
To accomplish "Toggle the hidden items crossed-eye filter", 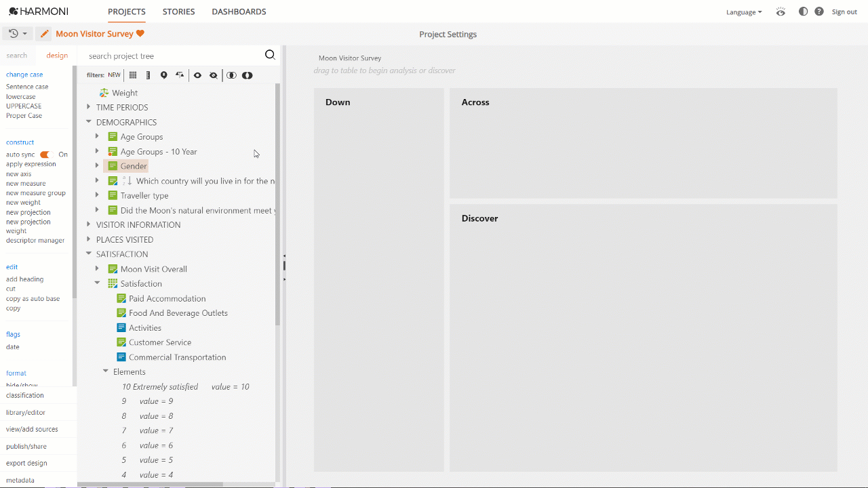I will point(214,75).
